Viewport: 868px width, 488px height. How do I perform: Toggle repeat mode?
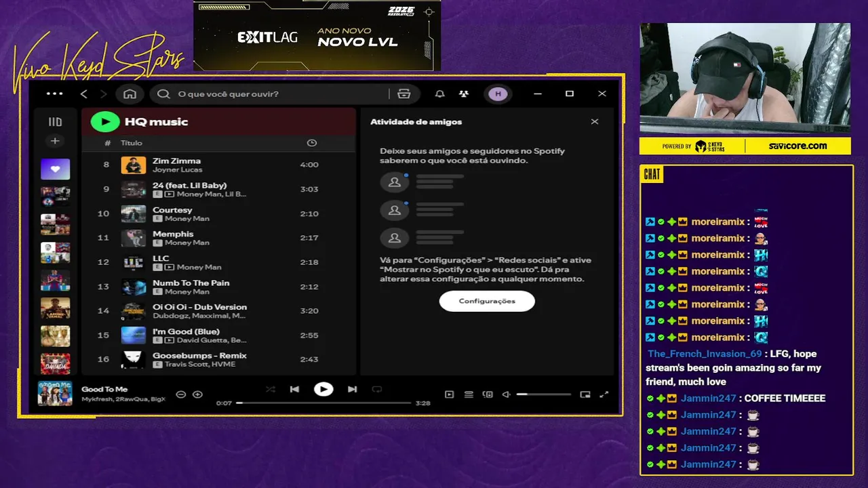coord(376,389)
